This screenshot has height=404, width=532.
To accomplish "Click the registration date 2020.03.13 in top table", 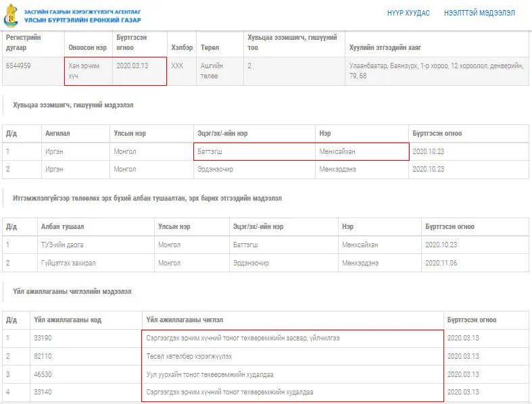I will click(132, 66).
